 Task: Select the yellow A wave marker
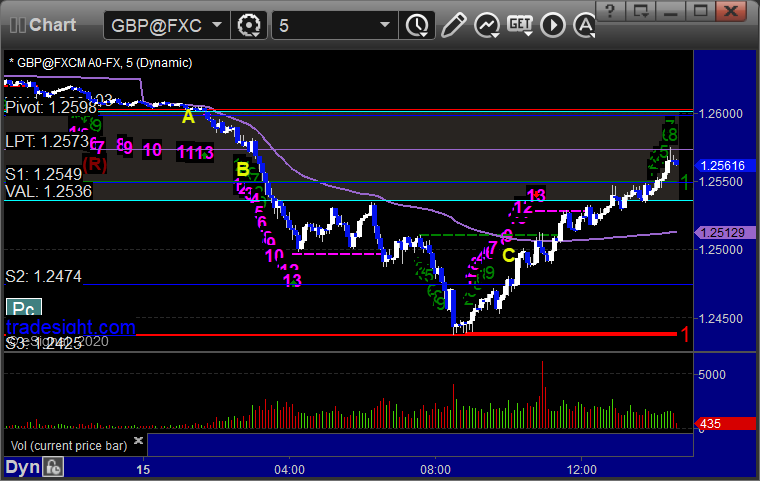pos(189,117)
